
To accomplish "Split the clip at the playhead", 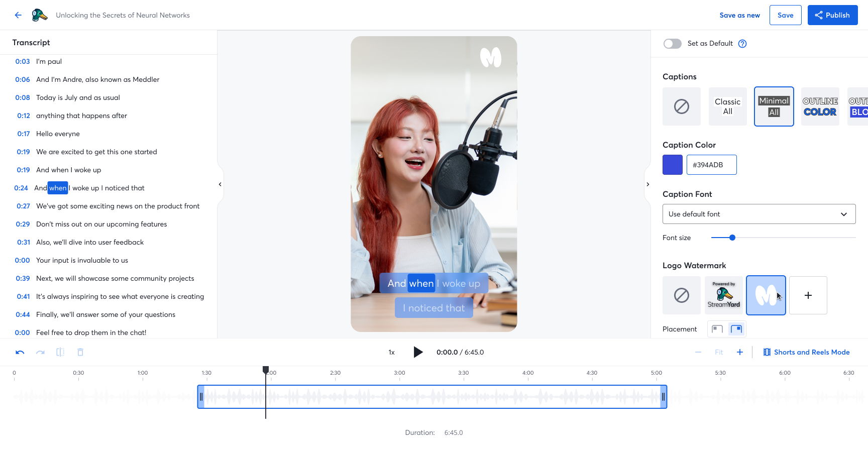I will (x=60, y=352).
